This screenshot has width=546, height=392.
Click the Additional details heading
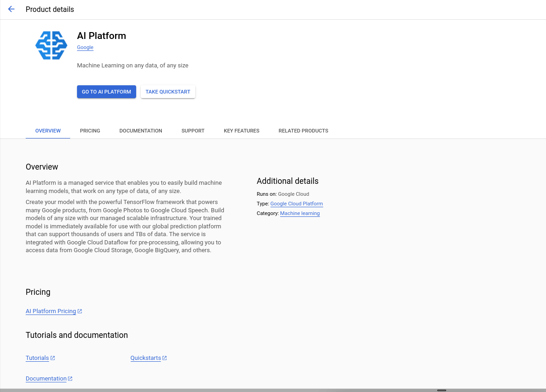point(287,181)
